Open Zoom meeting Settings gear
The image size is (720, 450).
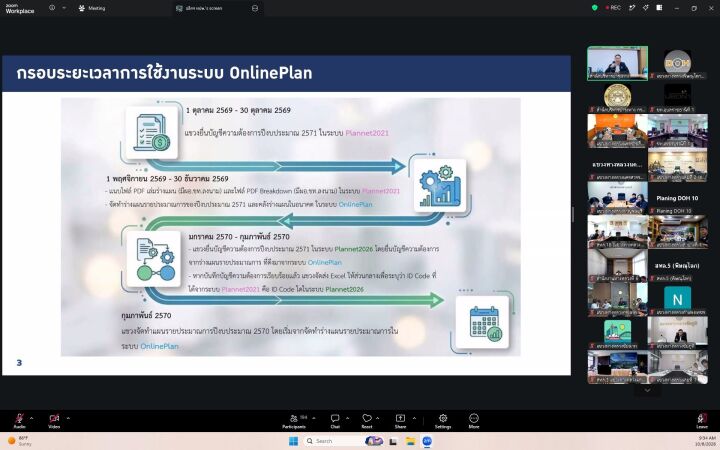pos(443,420)
